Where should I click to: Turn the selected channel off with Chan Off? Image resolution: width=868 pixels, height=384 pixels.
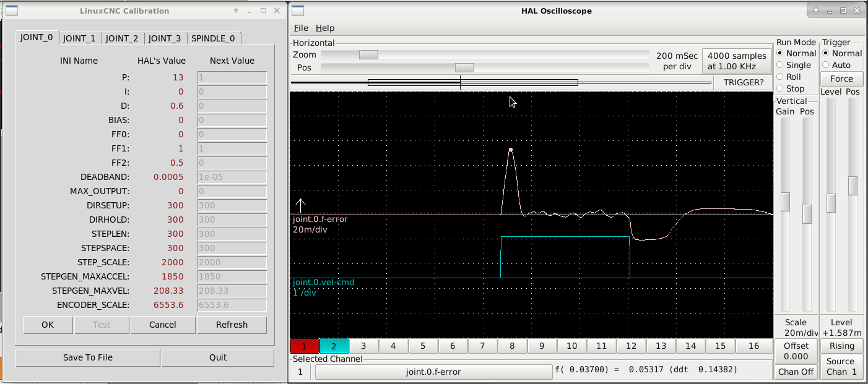(796, 372)
